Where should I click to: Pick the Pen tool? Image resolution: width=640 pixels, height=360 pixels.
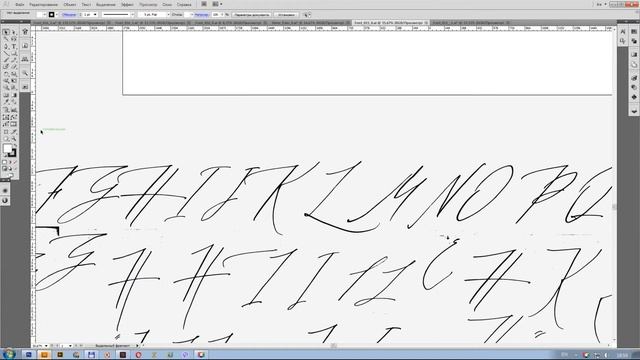tap(6, 46)
